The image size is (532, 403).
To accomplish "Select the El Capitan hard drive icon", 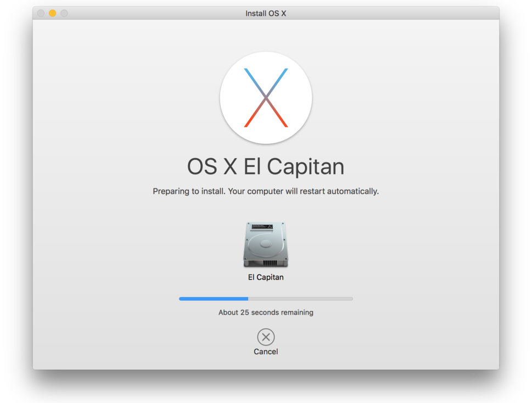I will tap(266, 244).
